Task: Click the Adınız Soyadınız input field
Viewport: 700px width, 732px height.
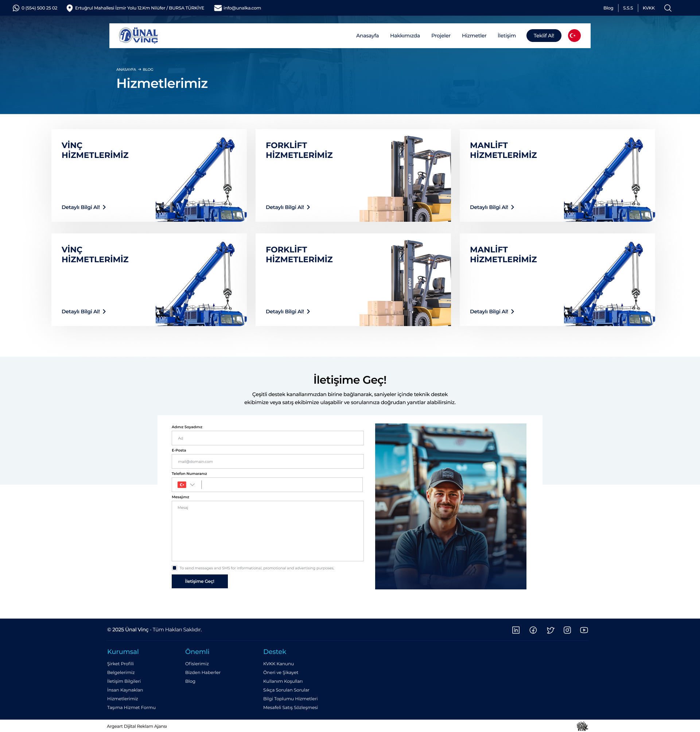Action: point(268,438)
